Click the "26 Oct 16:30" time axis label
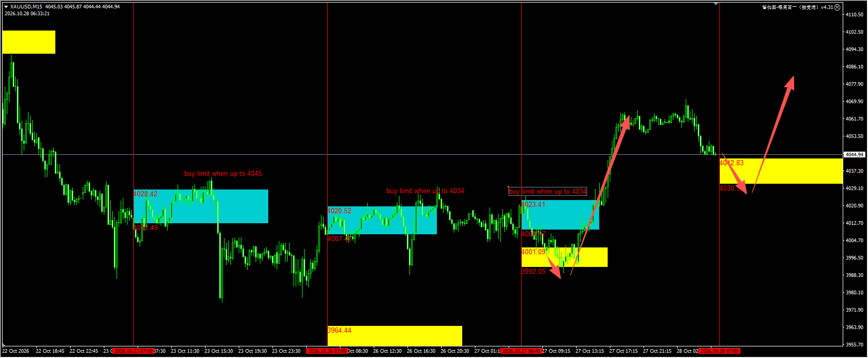868x358 pixels. 421,351
